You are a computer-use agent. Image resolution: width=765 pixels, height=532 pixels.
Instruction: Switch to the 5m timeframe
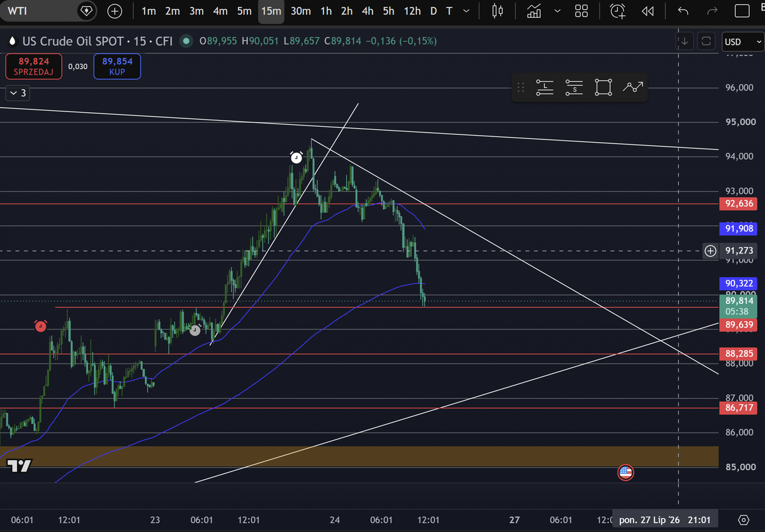click(244, 11)
